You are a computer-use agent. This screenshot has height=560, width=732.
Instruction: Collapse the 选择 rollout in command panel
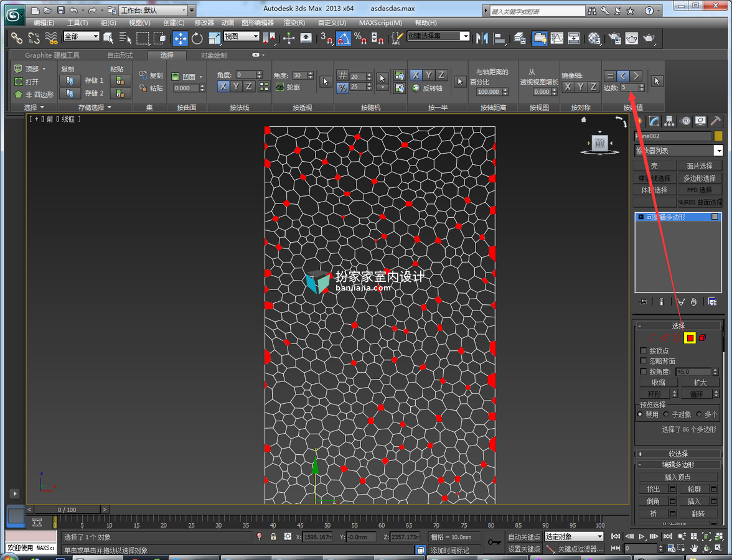point(678,326)
